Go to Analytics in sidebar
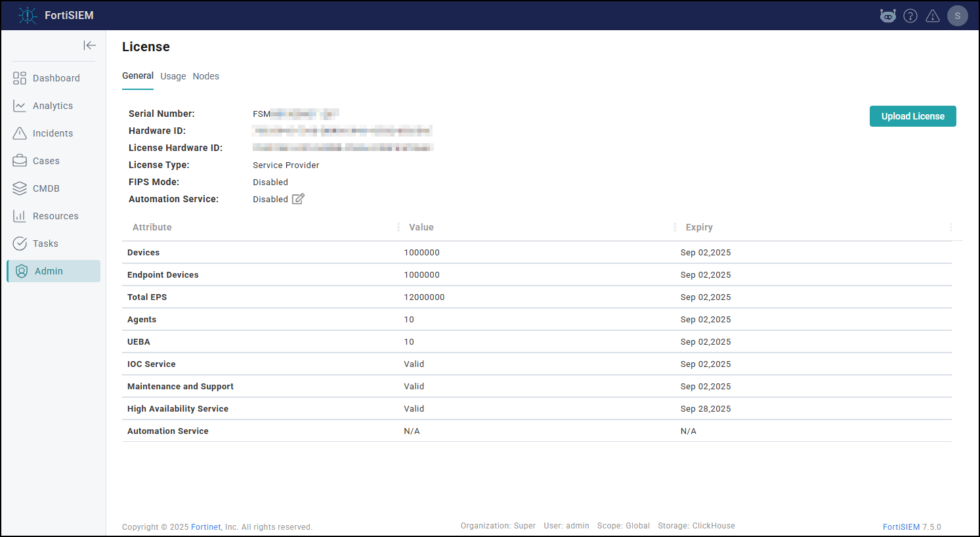Screen dimensions: 980x537 coord(54,106)
